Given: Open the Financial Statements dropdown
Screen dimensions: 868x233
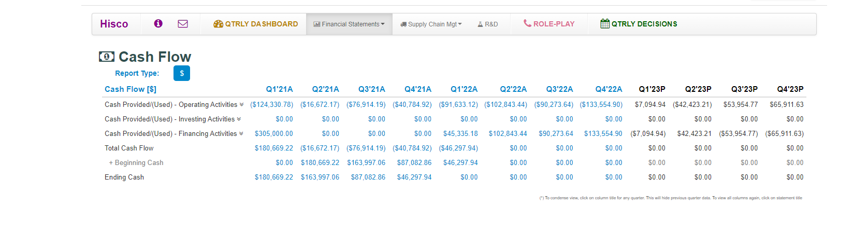Looking at the screenshot, I should click(349, 24).
